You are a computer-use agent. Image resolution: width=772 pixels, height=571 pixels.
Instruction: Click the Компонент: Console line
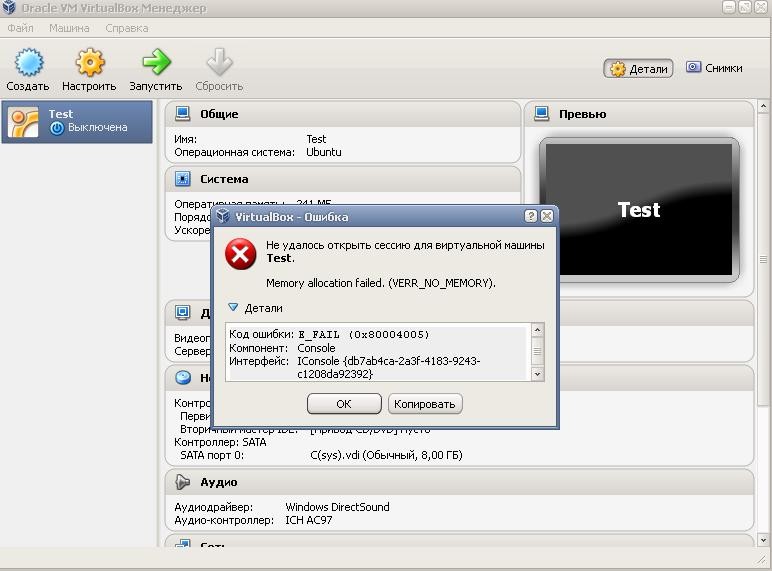tap(282, 348)
